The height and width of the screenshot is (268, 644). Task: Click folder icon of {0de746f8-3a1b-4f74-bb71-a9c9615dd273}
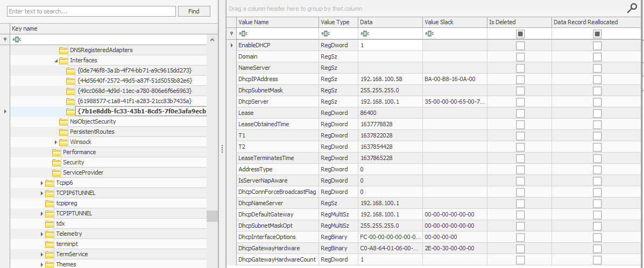tap(70, 71)
